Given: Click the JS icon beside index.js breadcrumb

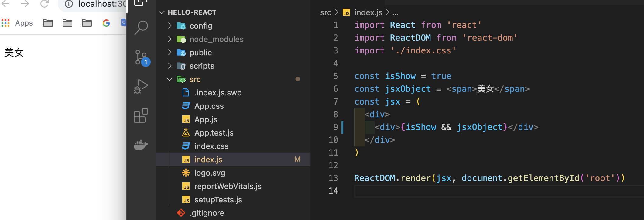Looking at the screenshot, I should pyautogui.click(x=346, y=12).
